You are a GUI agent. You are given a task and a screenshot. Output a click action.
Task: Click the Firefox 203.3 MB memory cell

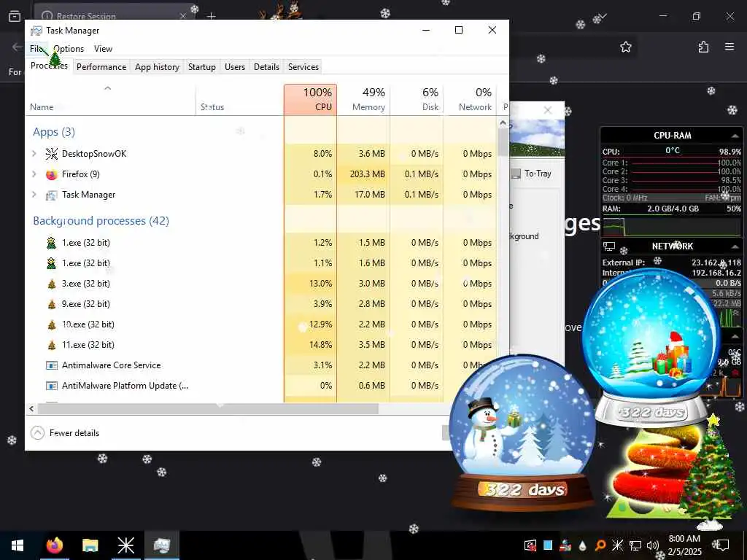363,174
